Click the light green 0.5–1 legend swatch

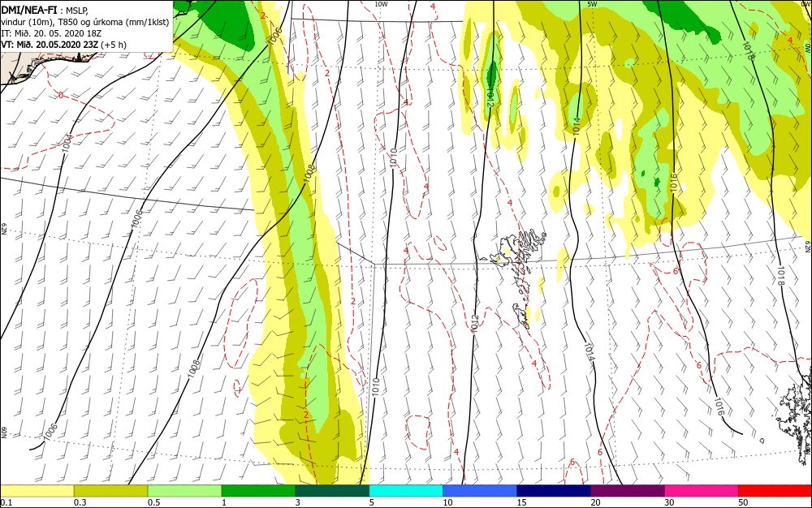(x=185, y=491)
